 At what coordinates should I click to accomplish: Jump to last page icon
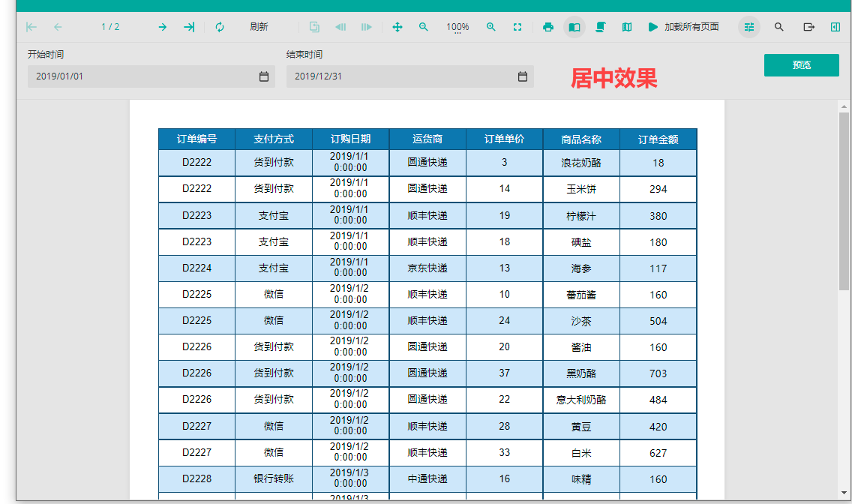click(188, 27)
